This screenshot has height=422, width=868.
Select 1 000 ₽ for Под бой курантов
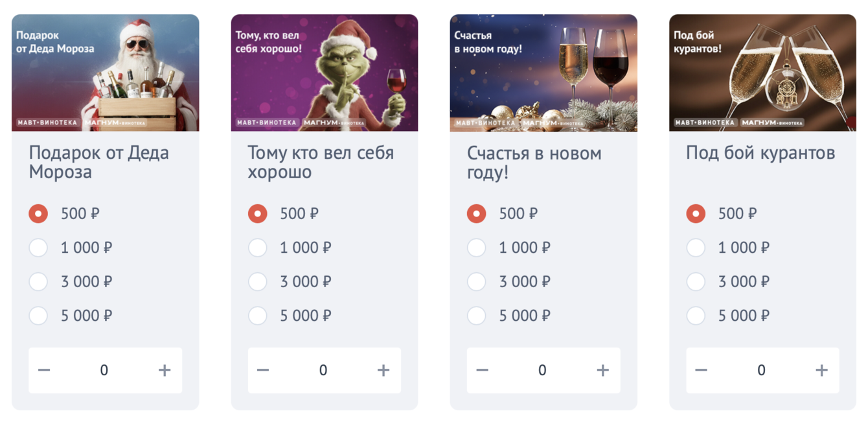click(x=696, y=248)
